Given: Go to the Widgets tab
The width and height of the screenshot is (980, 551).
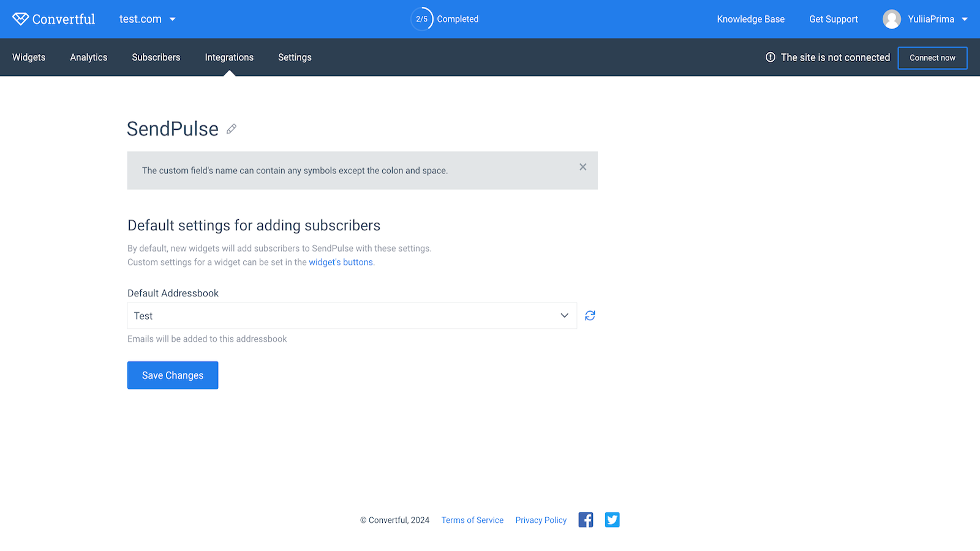Looking at the screenshot, I should [x=29, y=58].
